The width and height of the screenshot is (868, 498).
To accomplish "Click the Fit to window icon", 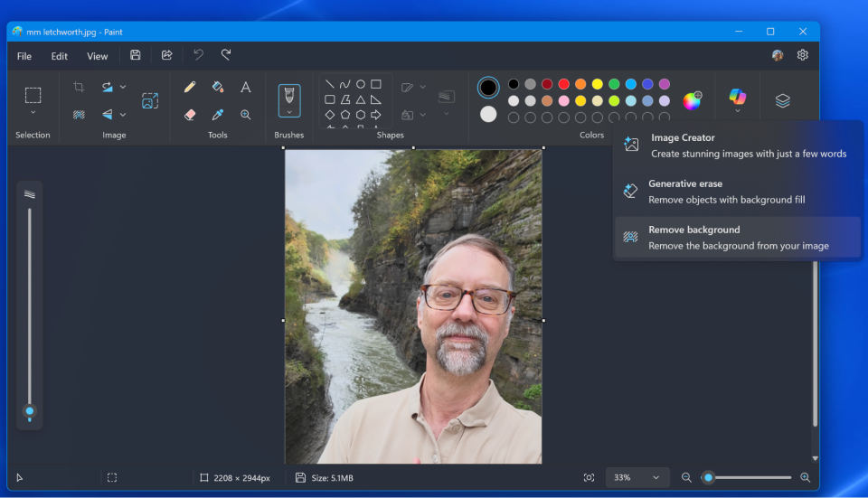I will click(x=589, y=477).
